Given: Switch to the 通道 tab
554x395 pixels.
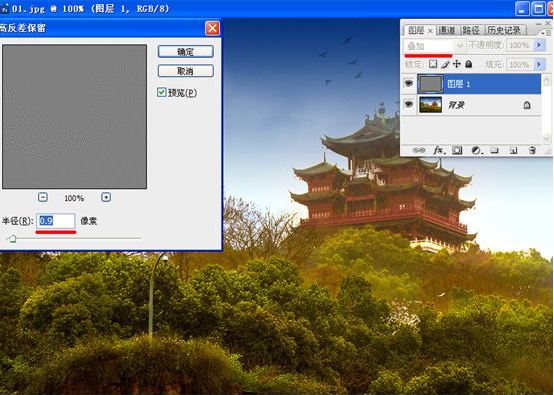Looking at the screenshot, I should tap(447, 31).
